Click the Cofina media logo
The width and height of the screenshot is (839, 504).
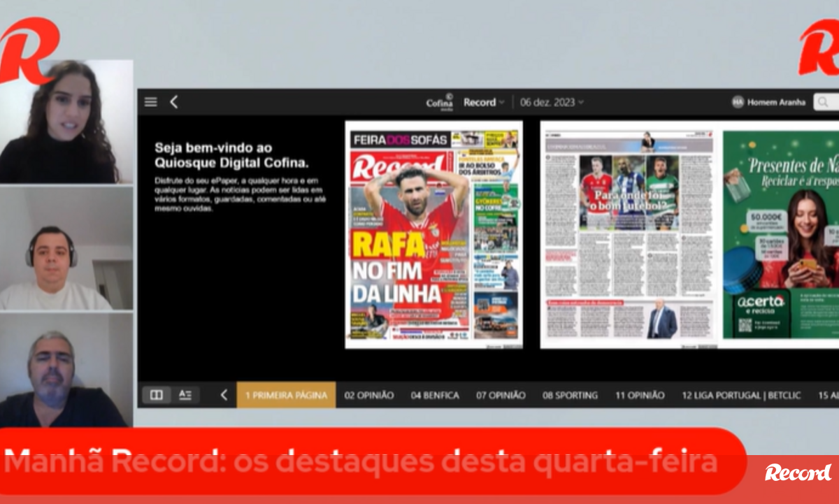tap(440, 102)
